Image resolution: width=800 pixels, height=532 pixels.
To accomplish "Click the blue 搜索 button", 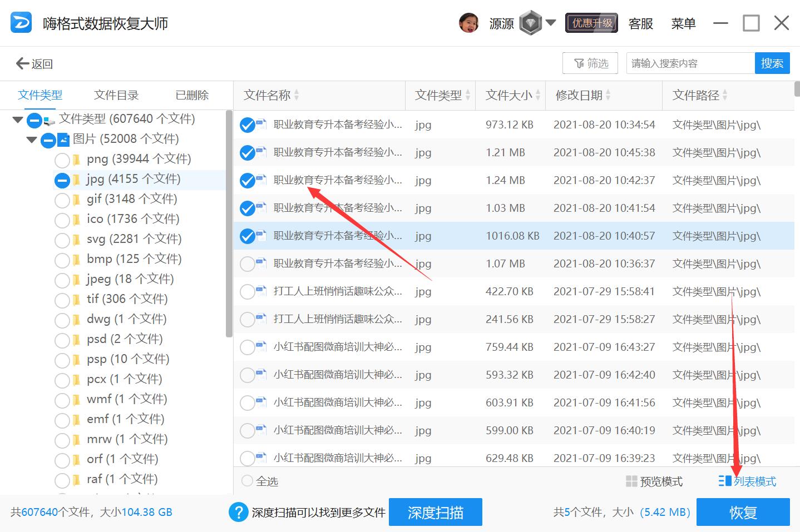I will point(772,63).
